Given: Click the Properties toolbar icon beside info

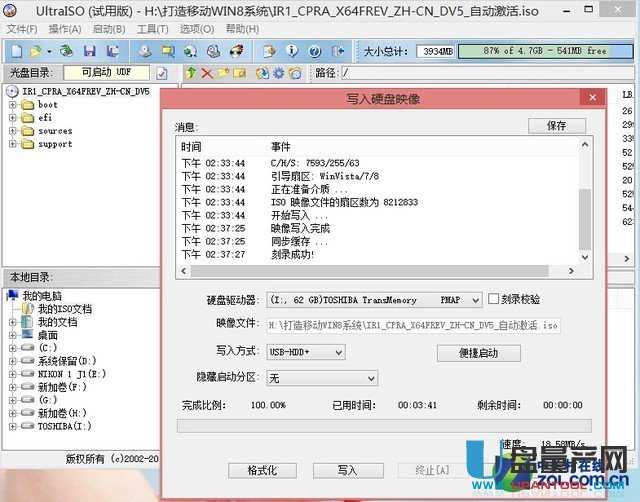Looking at the screenshot, I should click(269, 51).
